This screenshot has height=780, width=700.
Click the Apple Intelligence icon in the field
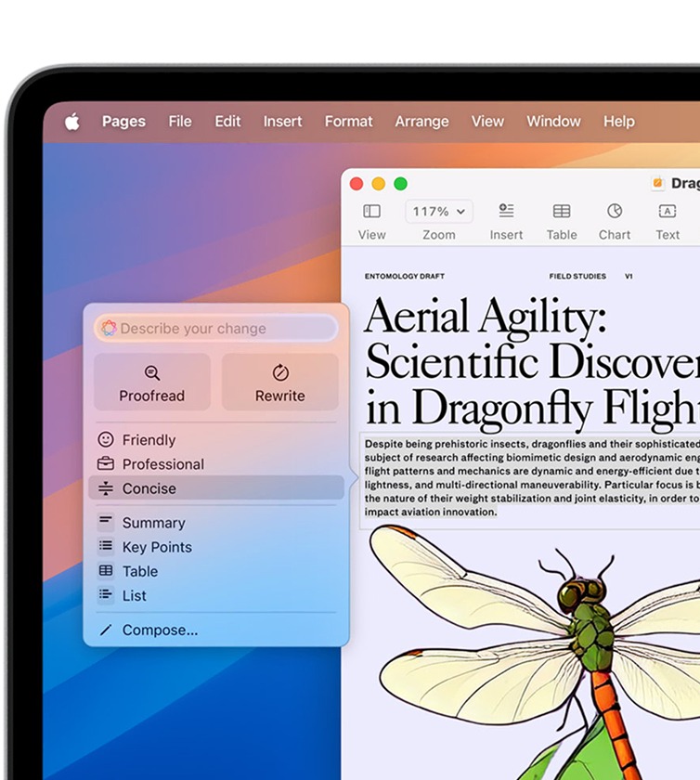109,329
